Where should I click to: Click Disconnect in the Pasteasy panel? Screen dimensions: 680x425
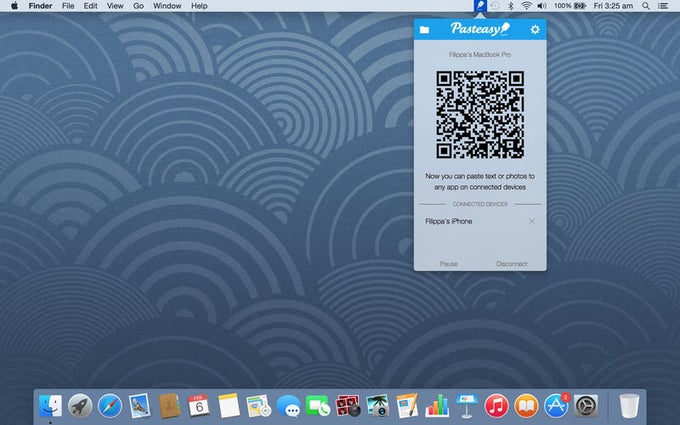[512, 264]
